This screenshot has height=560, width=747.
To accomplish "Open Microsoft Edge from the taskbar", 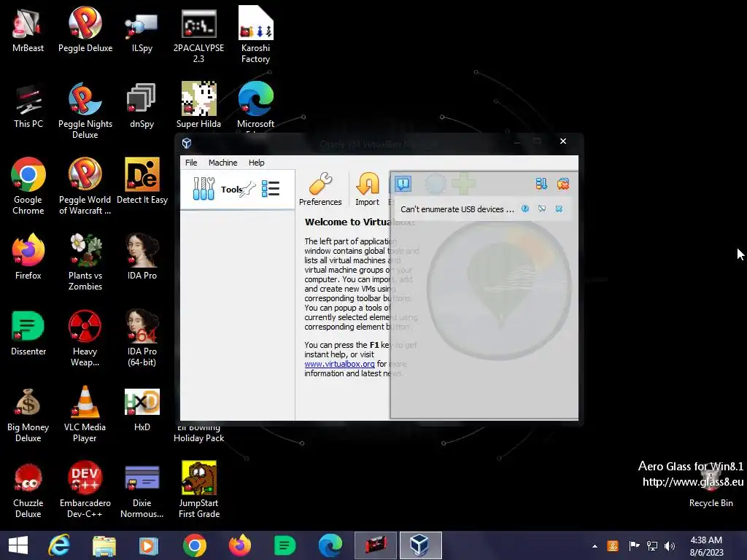I will [330, 545].
